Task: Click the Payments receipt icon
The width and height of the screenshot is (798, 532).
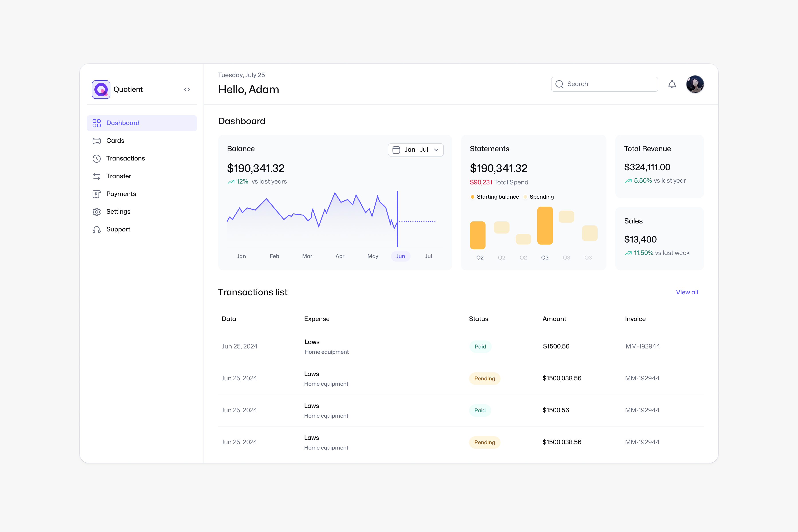Action: coord(97,194)
